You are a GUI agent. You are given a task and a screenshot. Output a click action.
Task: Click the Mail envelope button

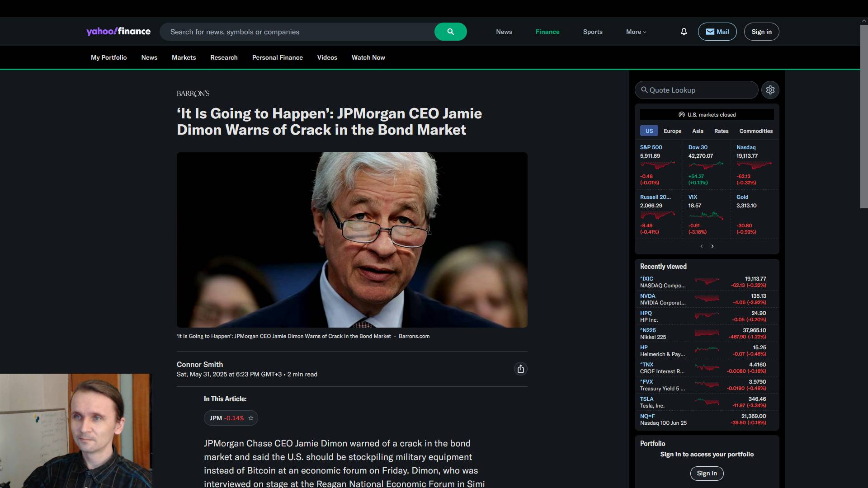[717, 32]
